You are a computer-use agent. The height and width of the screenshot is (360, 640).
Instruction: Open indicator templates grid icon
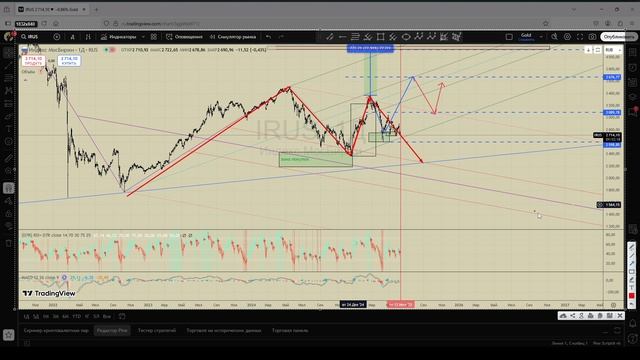tap(153, 37)
